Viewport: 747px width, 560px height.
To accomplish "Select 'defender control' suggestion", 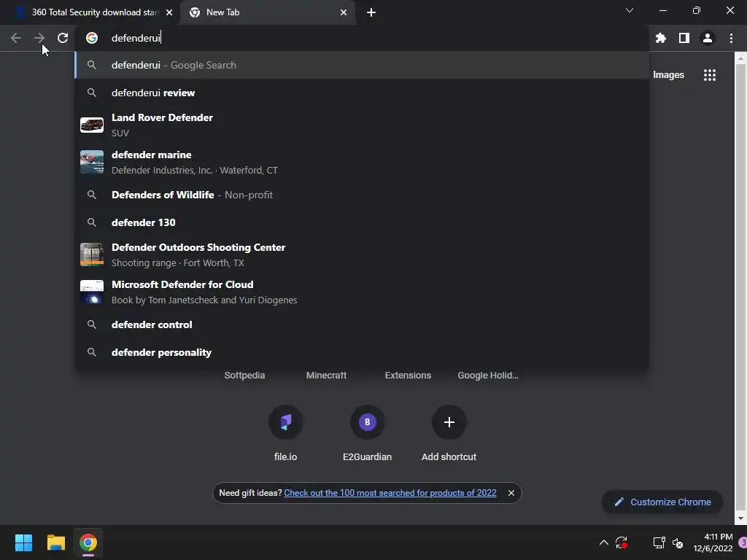I will tap(362, 324).
